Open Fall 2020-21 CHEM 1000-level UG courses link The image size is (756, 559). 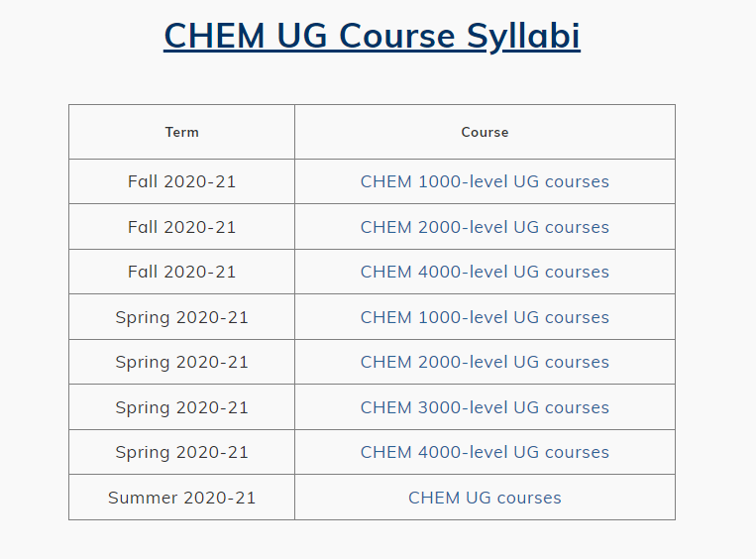[x=485, y=181]
